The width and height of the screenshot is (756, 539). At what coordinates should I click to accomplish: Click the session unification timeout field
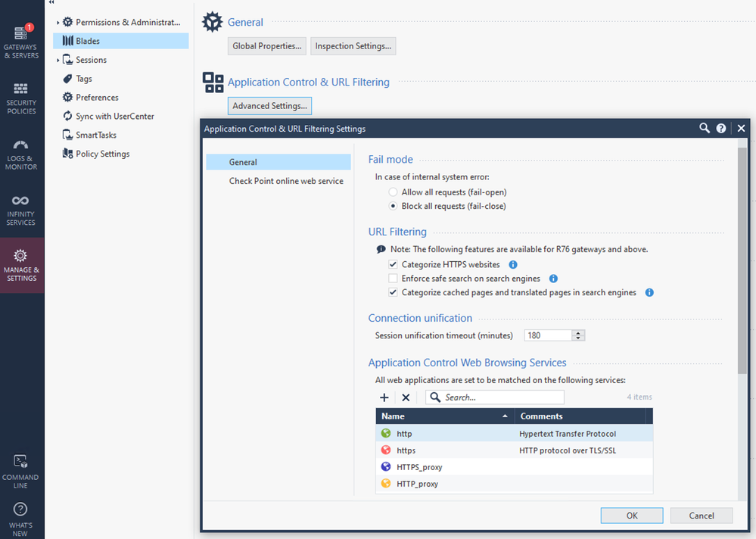548,335
